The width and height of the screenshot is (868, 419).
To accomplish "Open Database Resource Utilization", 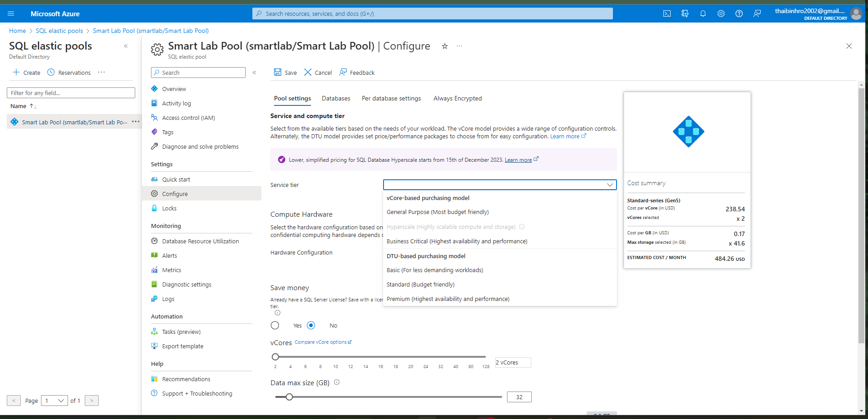I will 201,241.
